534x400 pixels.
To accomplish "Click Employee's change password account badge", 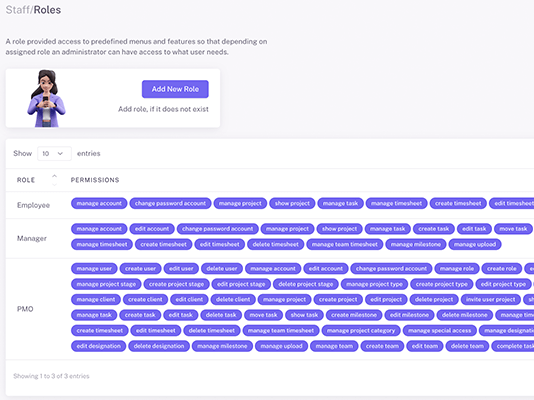I will (x=170, y=203).
